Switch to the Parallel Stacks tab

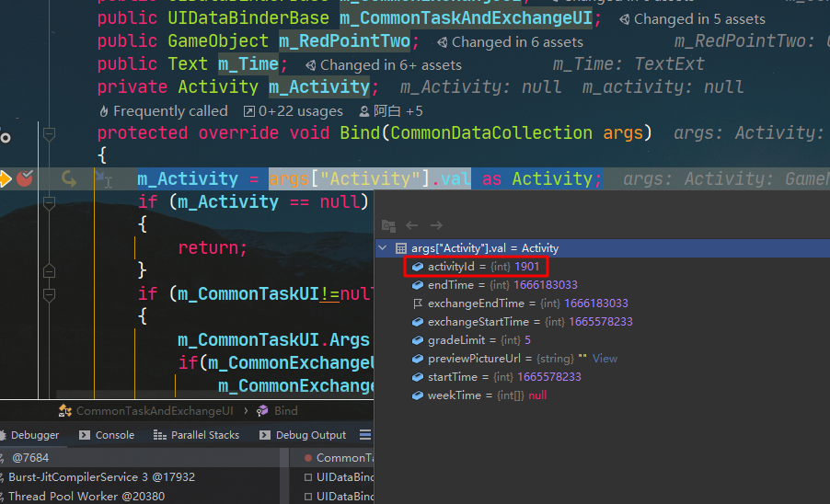[196, 435]
